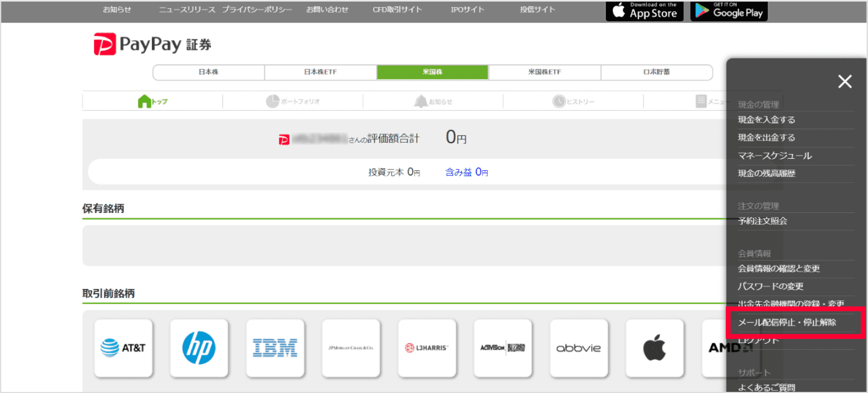Select the abbvie stock tile
The height and width of the screenshot is (393, 868).
pyautogui.click(x=579, y=348)
